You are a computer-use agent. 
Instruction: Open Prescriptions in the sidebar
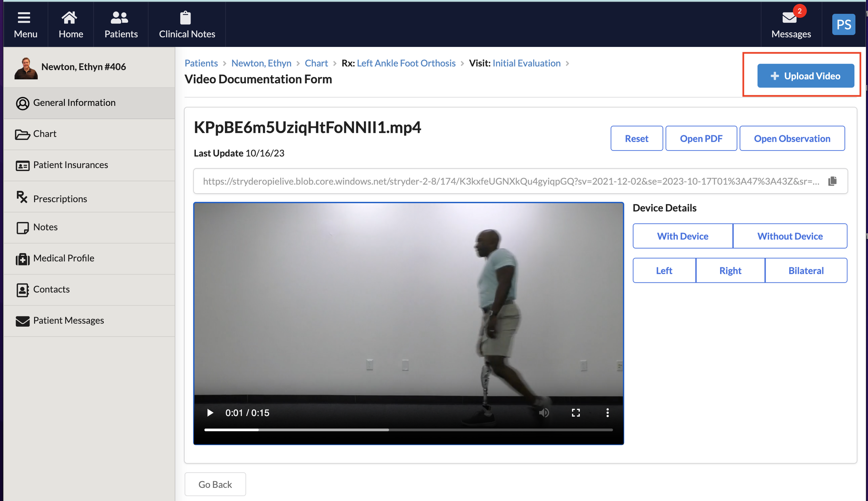pyautogui.click(x=60, y=198)
